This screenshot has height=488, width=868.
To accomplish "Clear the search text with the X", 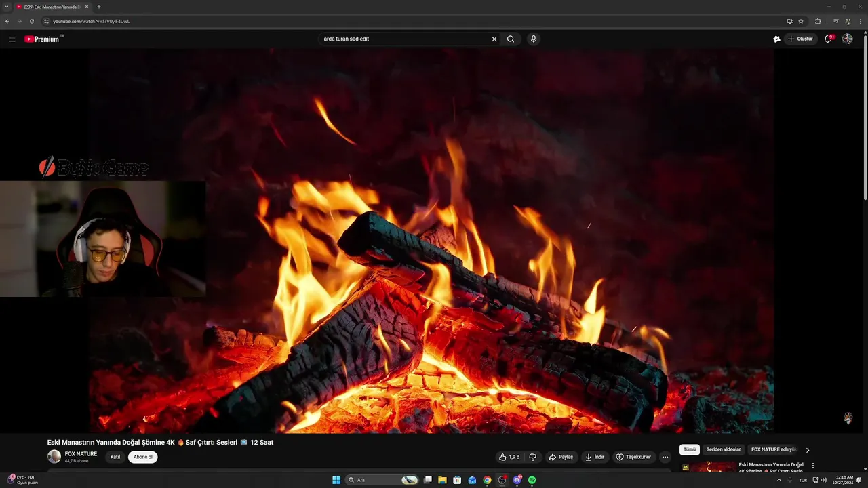I will tap(494, 39).
